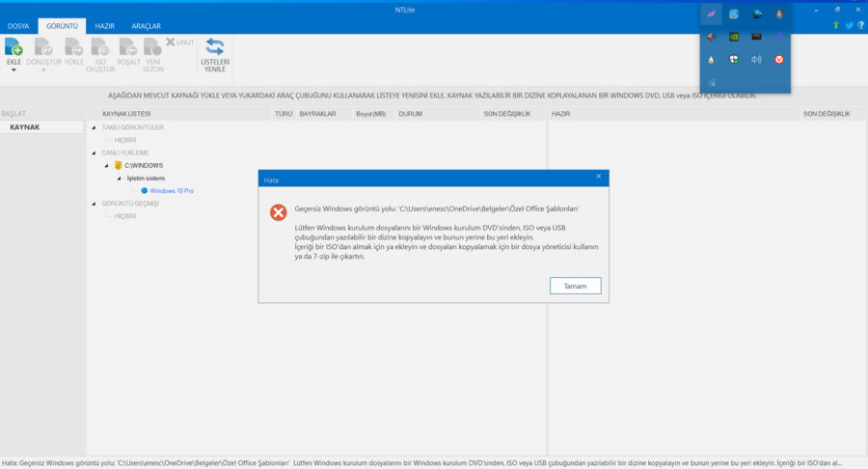Click the purple lightning bolt tray icon
This screenshot has height=469, width=868.
click(779, 37)
